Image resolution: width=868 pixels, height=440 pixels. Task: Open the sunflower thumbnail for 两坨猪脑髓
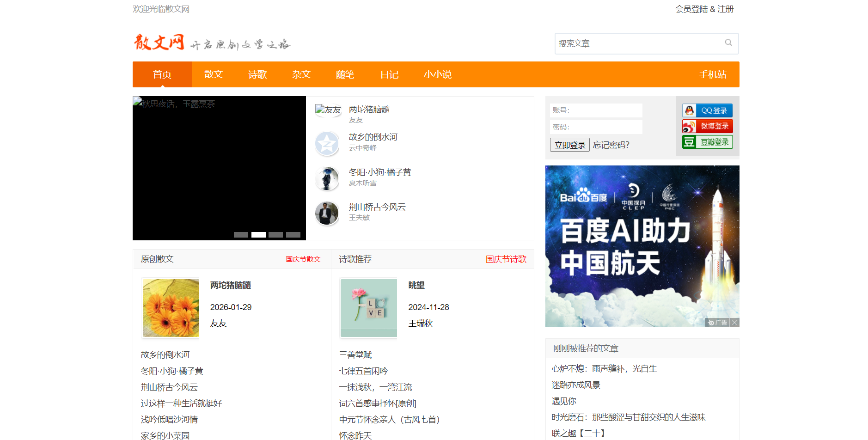171,308
